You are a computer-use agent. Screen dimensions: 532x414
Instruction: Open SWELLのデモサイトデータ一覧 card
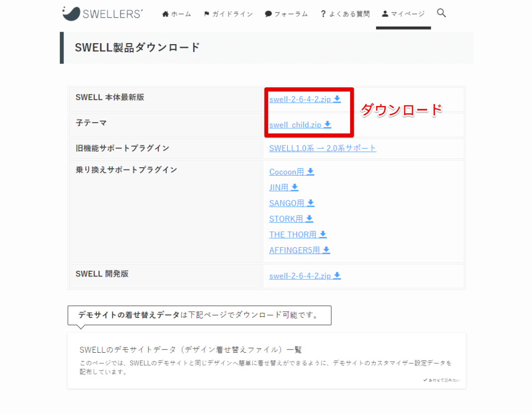click(x=267, y=360)
